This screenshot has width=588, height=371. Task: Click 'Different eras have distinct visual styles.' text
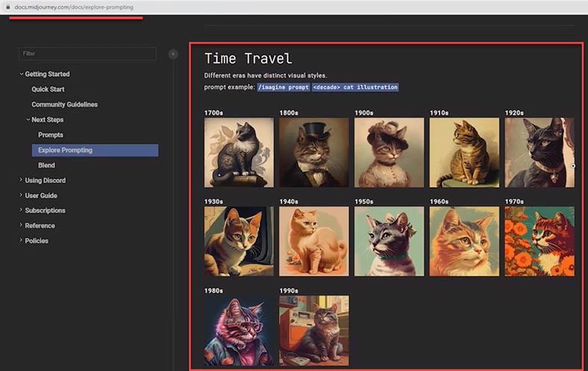266,75
